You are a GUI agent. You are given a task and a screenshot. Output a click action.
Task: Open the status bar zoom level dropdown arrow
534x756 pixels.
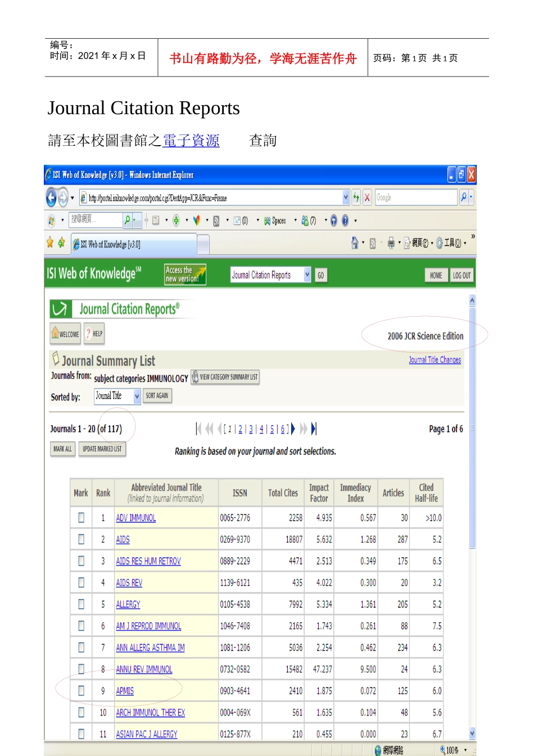(x=465, y=750)
